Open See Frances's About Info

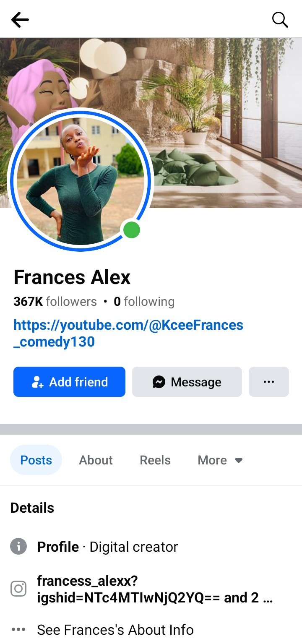(x=115, y=629)
